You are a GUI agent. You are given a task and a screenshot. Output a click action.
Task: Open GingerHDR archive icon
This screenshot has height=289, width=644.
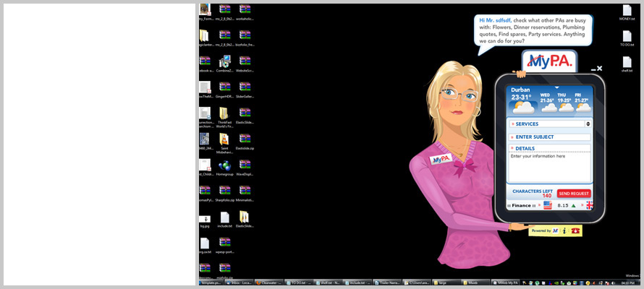[224, 90]
